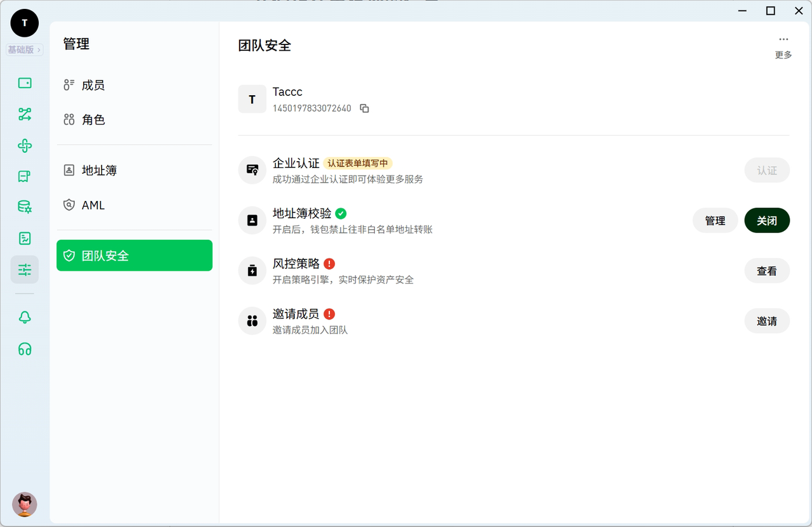Open the wallet icon in sidebar
This screenshot has height=527, width=812.
tap(25, 83)
